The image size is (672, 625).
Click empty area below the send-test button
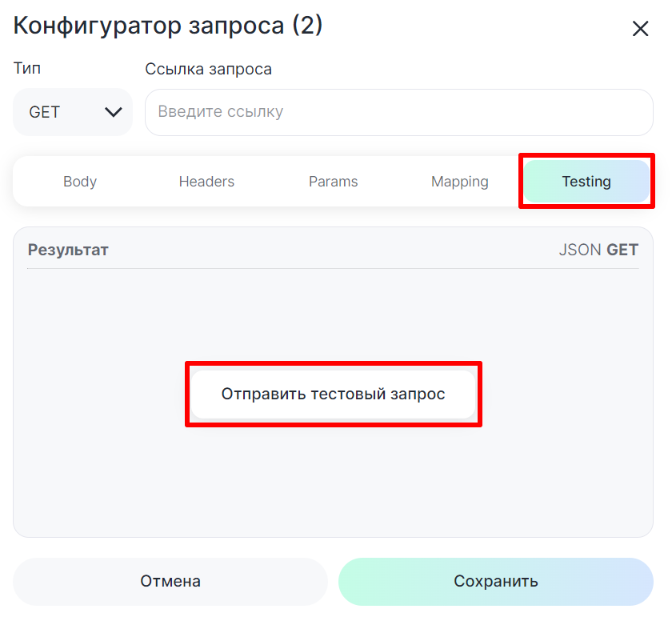pos(333,480)
